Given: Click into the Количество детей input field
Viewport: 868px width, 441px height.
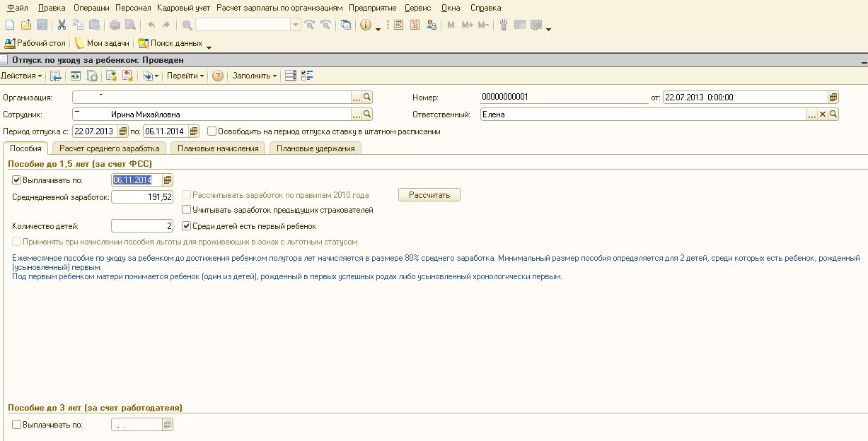Looking at the screenshot, I should [x=142, y=226].
